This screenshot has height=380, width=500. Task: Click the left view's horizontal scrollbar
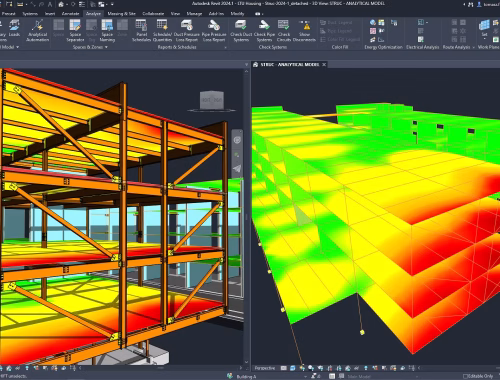pos(160,368)
